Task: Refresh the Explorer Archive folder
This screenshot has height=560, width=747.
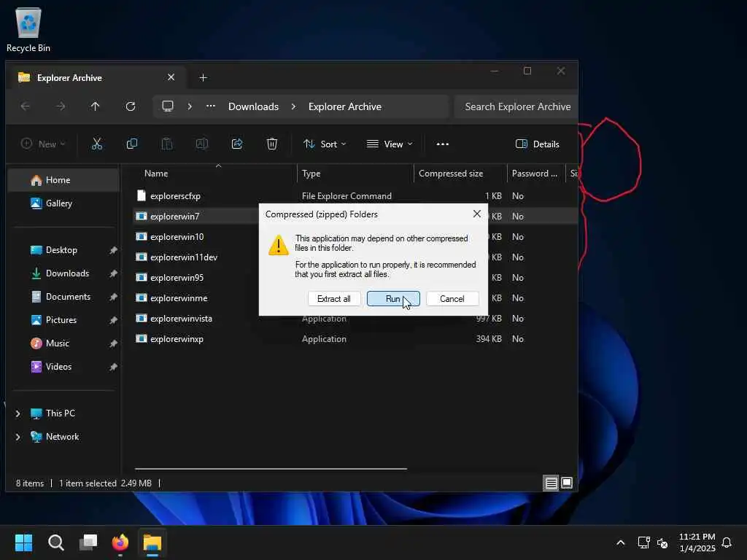Action: click(131, 106)
